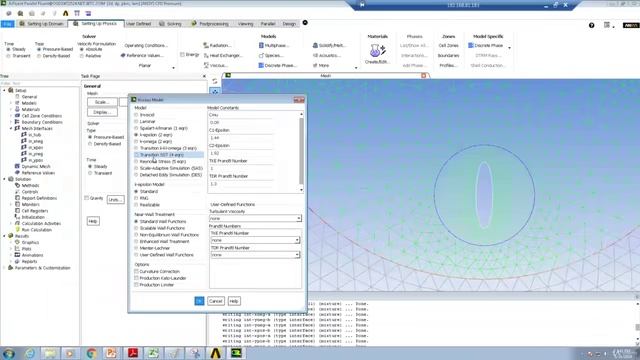Switch to Setting Up Domain tab
Screen dimensions: 640x360
(x=41, y=24)
